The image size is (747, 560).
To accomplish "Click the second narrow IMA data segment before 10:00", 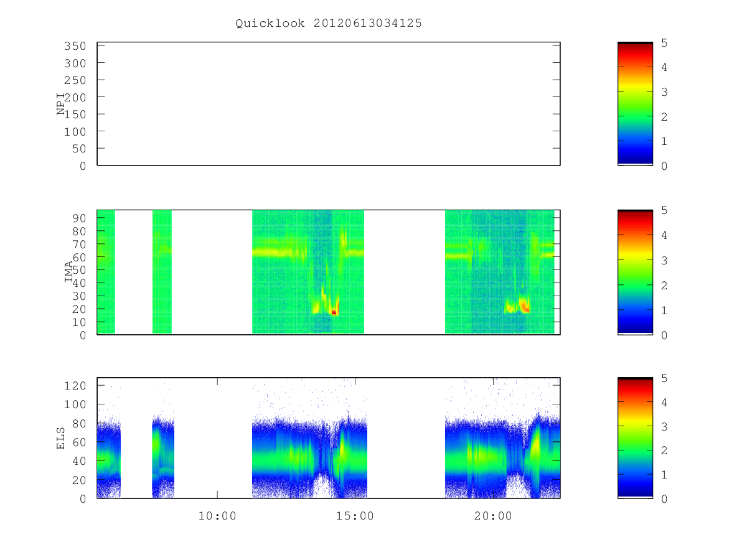I will tap(162, 272).
